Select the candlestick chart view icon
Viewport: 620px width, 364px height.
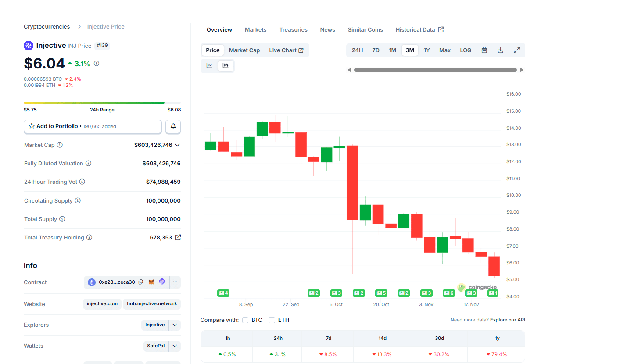click(x=226, y=65)
